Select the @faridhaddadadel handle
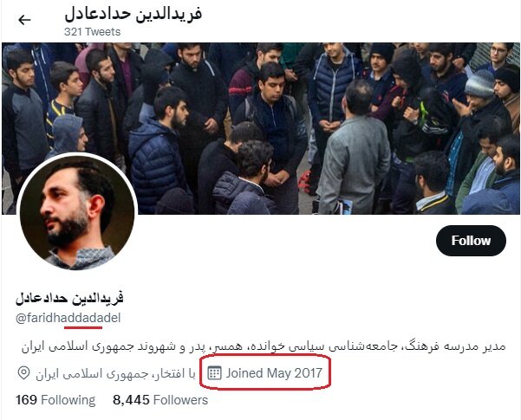 coord(68,318)
